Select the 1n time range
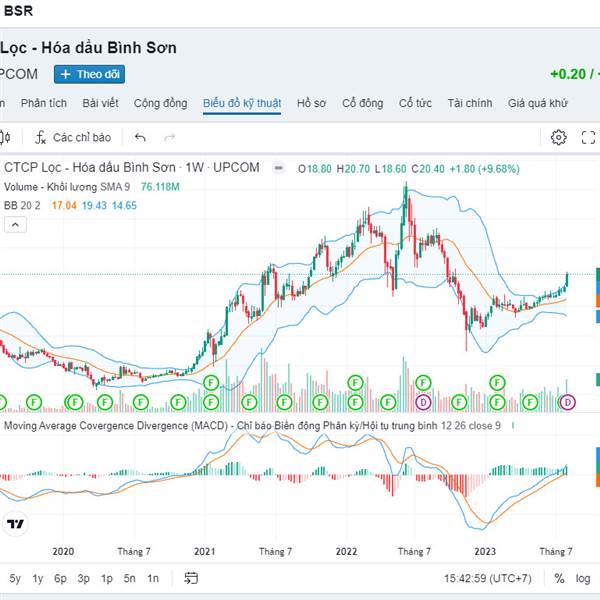 pos(153,578)
